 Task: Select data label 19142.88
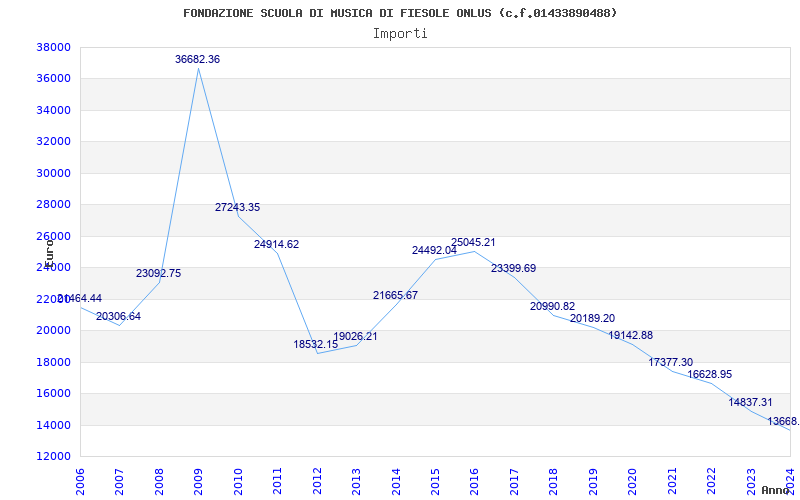click(x=631, y=336)
